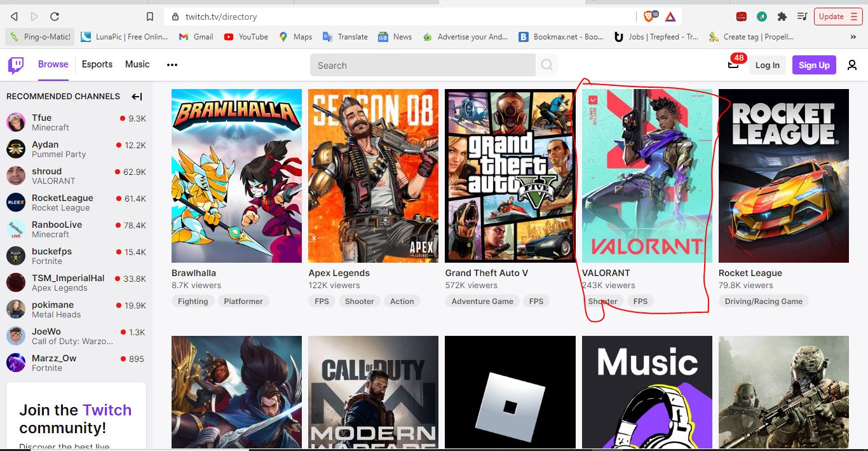868x451 pixels.
Task: Select the Driving/Racing Game tag
Action: (x=764, y=302)
